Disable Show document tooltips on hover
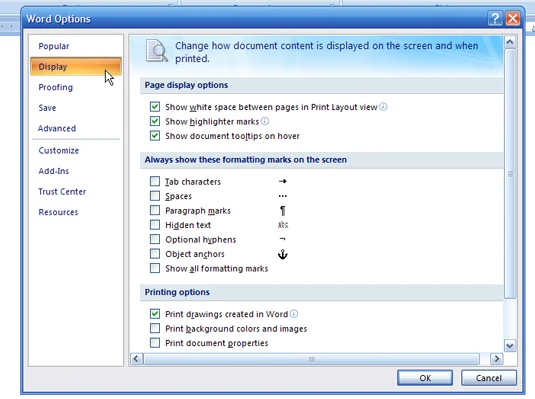Image resolution: width=535 pixels, height=399 pixels. (x=155, y=136)
